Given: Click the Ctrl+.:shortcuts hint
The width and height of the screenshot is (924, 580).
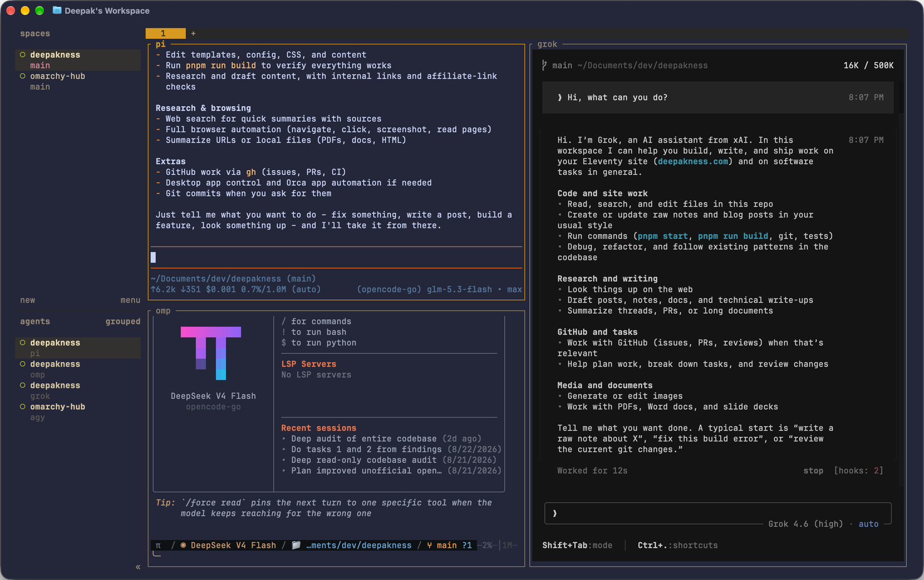Looking at the screenshot, I should click(x=678, y=545).
